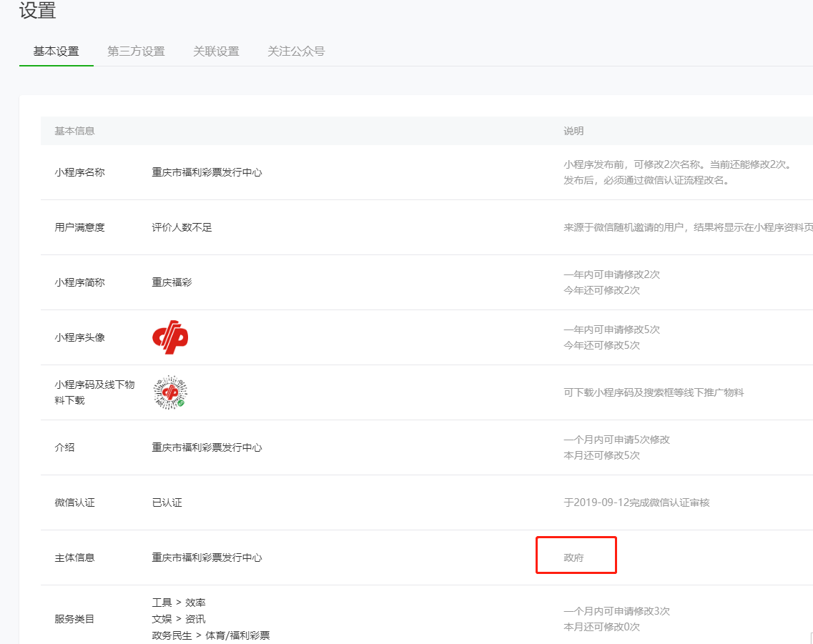Click the 一年内可申请修改5次 note
Viewport: 813px width, 644px height.
pyautogui.click(x=612, y=330)
